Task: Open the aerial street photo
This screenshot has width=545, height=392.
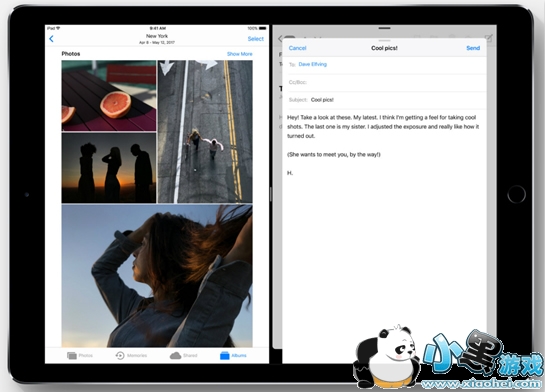Action: tap(205, 132)
